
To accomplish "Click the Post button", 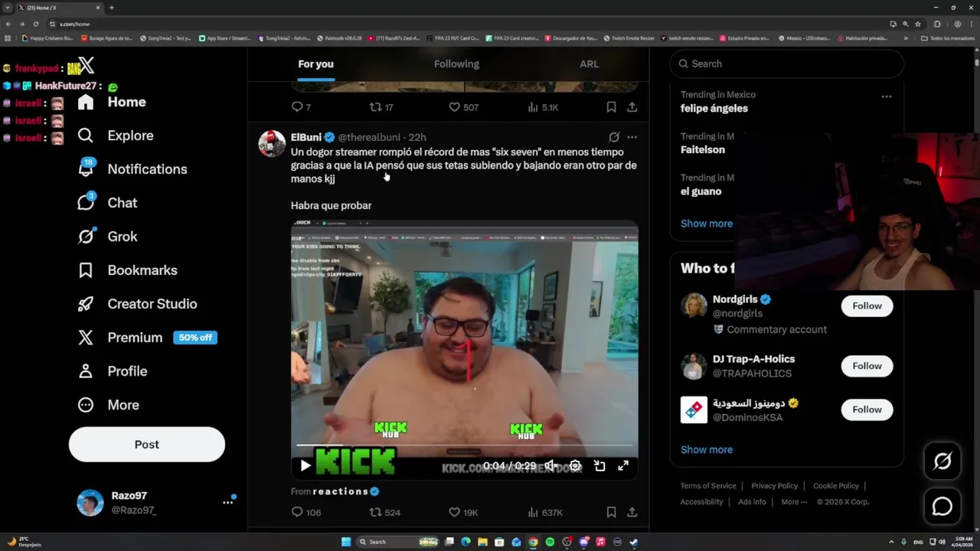I will click(147, 445).
